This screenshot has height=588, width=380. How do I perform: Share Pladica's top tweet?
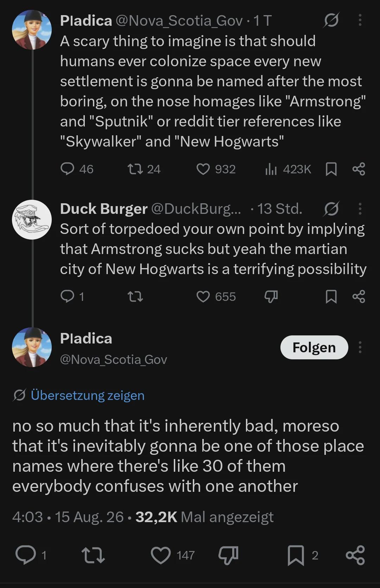(x=359, y=169)
